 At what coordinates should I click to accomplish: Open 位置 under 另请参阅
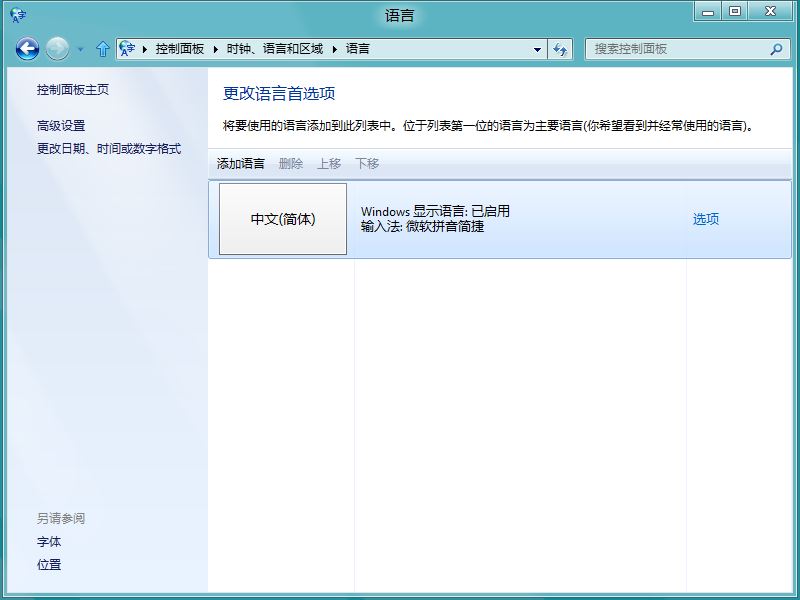pyautogui.click(x=49, y=565)
